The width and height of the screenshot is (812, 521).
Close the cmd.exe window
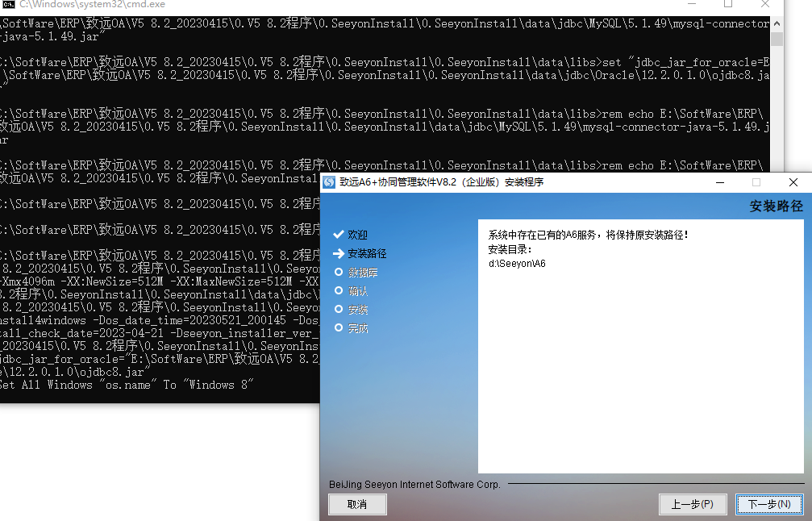[x=765, y=4]
